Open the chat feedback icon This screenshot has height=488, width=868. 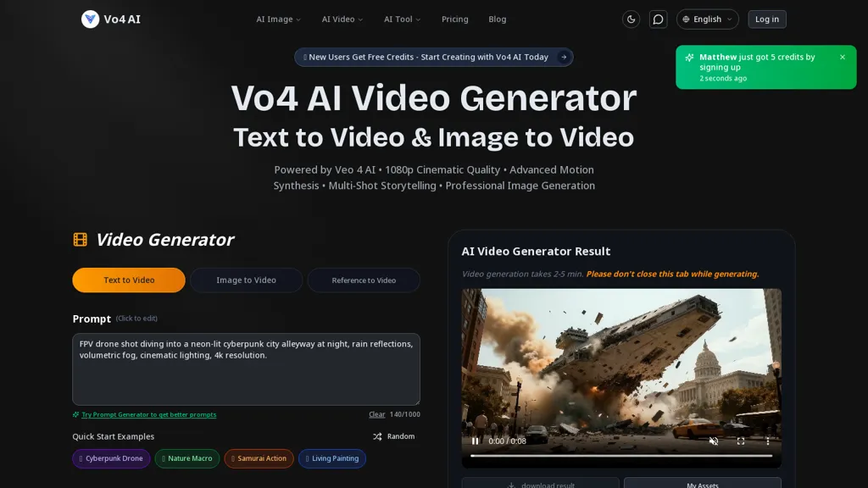pos(658,19)
